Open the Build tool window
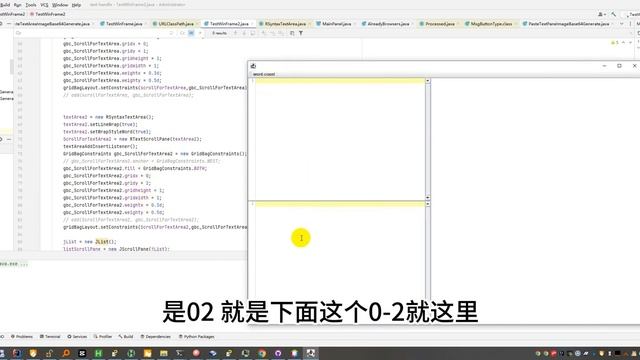Screen dimensions: 640x360 pos(126,337)
